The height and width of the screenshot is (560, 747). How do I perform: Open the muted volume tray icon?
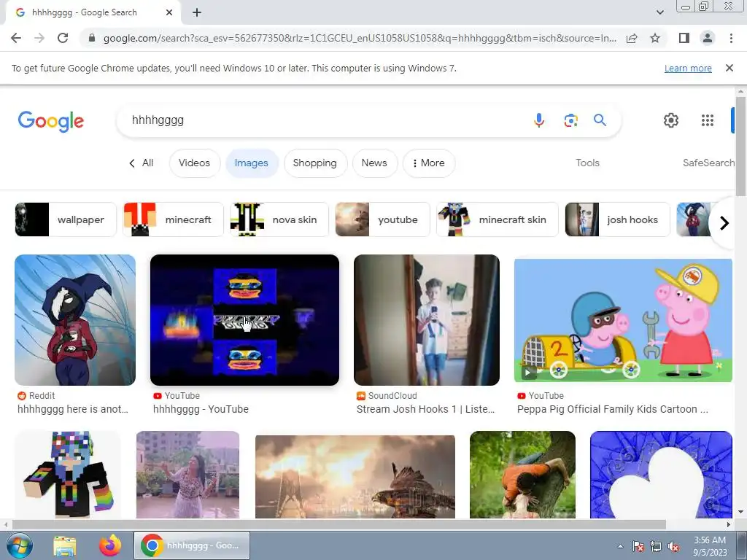pyautogui.click(x=673, y=546)
